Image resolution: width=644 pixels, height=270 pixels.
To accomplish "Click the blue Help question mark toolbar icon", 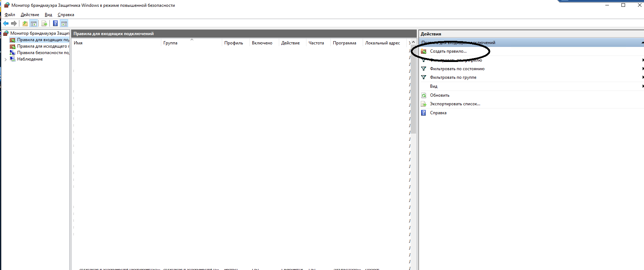I will pos(55,24).
